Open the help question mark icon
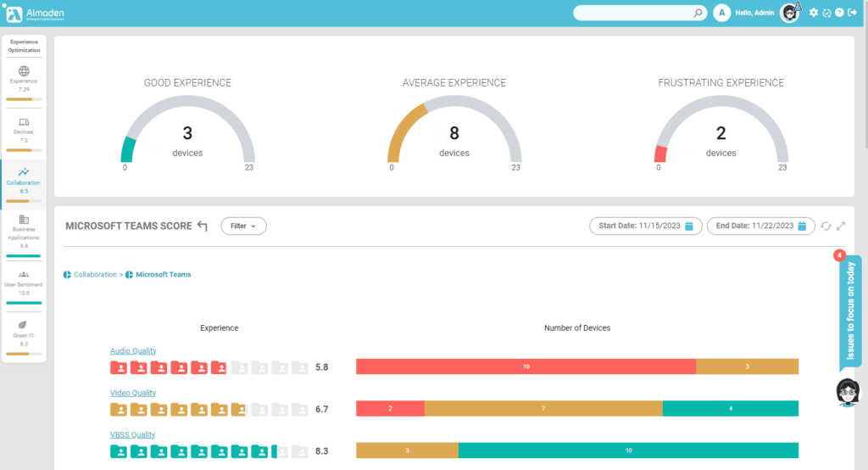 839,12
